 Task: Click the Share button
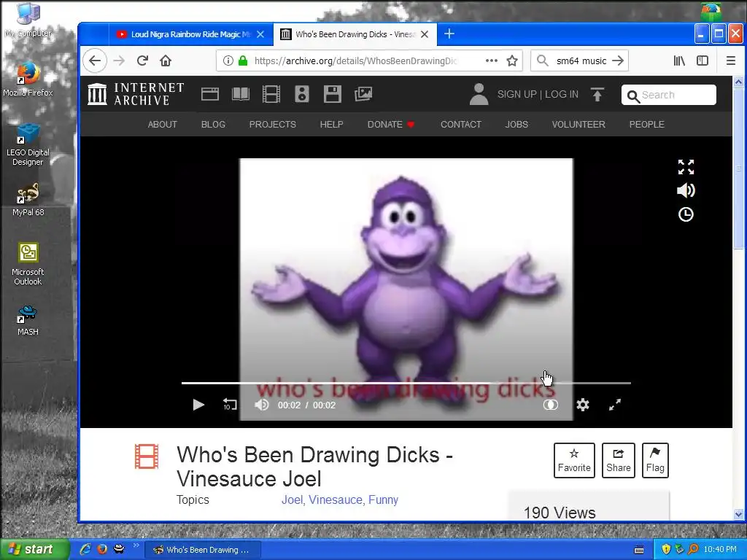coord(619,461)
